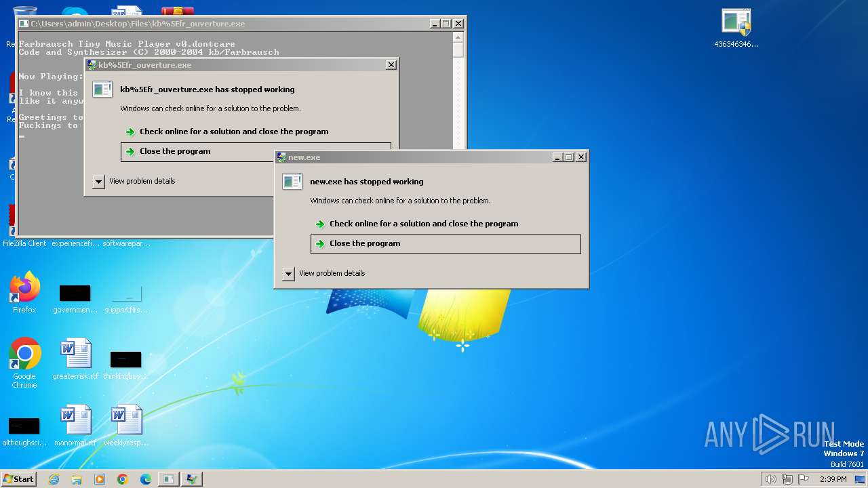Select 436346346... desktop executable icon

[736, 28]
